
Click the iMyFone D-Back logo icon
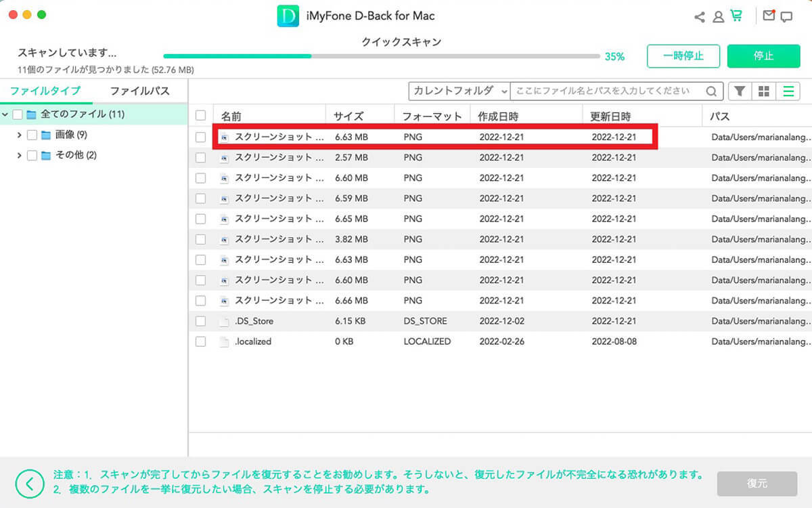pyautogui.click(x=288, y=16)
